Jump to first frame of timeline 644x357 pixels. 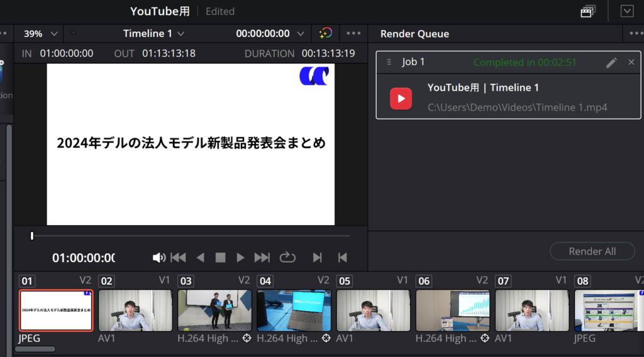pyautogui.click(x=178, y=258)
